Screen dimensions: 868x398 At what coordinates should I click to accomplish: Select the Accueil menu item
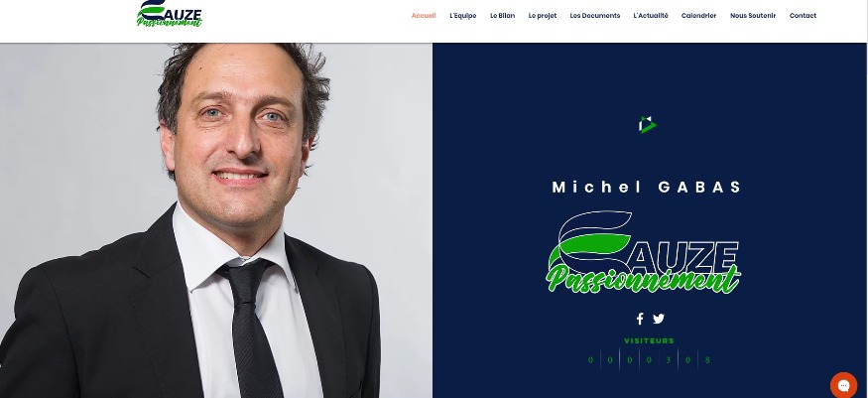tap(424, 16)
